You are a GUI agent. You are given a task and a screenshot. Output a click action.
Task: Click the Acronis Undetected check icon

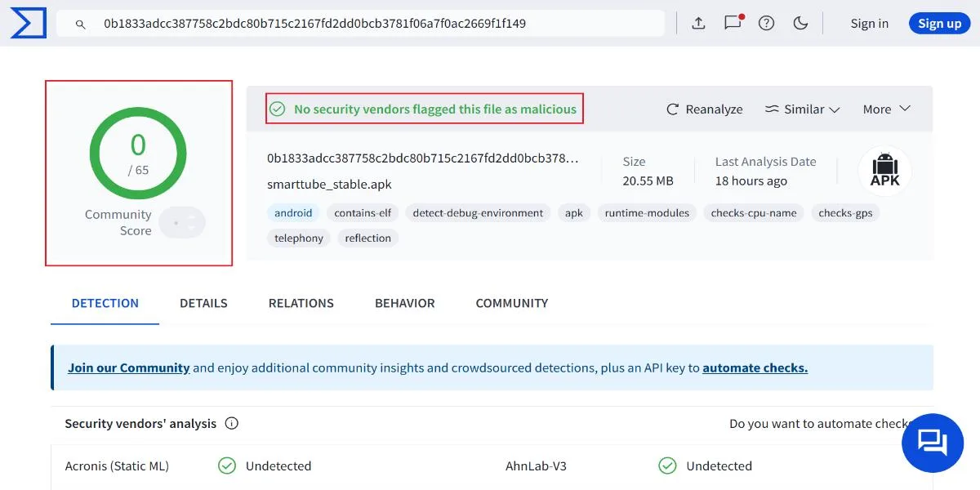[x=227, y=466]
